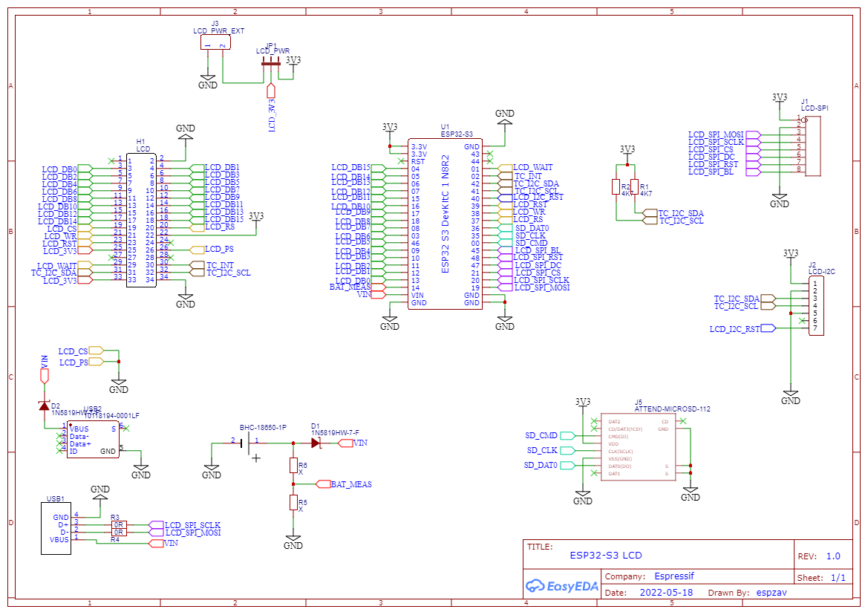
Task: Select LCD_PS flag at H1 pin 26
Action: (x=212, y=250)
